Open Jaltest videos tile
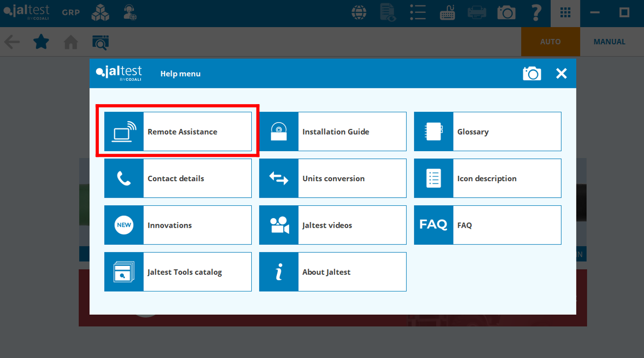644x358 pixels. coord(332,225)
